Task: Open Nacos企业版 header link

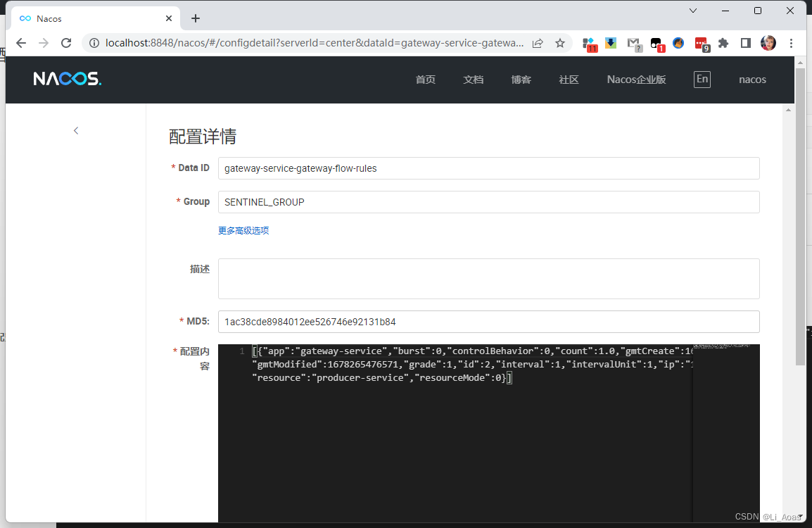Action: 636,80
